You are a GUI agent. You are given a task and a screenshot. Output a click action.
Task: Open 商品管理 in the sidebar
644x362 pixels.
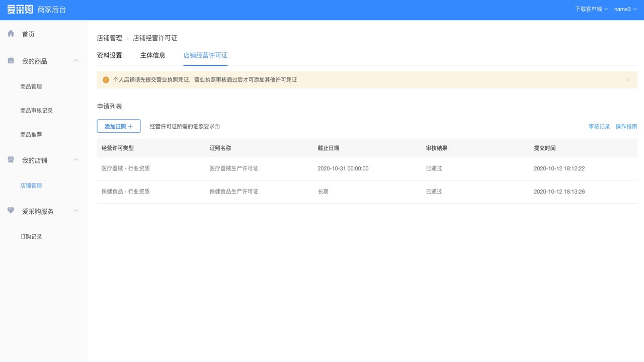pyautogui.click(x=31, y=86)
